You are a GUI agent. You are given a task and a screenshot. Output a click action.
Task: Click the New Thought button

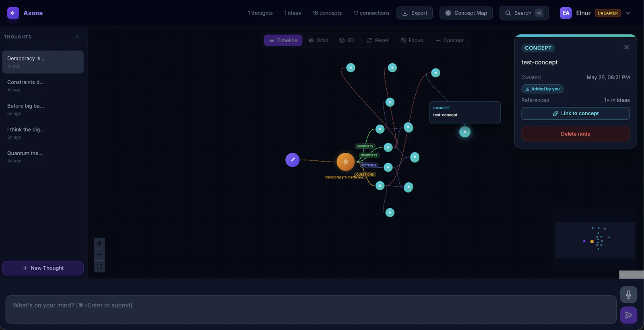coord(43,268)
